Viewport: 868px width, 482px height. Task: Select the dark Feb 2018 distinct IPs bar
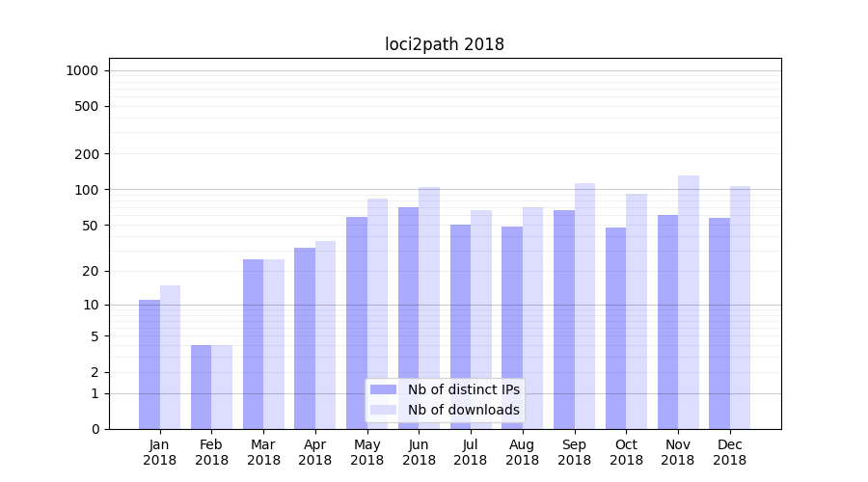coord(201,387)
